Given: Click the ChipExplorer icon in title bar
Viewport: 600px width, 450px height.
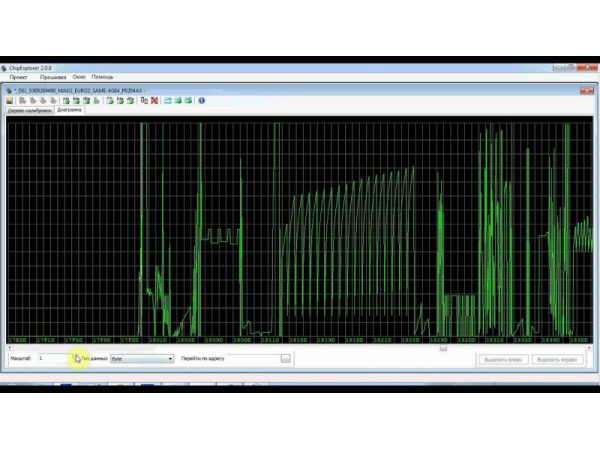Looking at the screenshot, I should click(x=5, y=68).
